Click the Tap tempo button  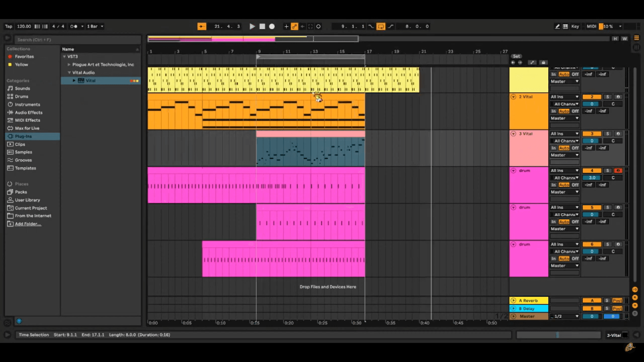click(x=8, y=26)
